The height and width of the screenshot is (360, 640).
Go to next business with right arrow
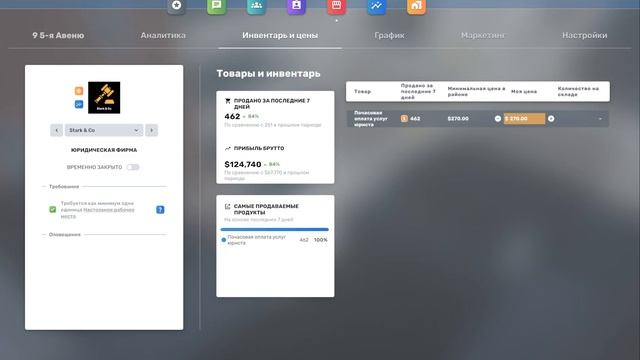[151, 130]
